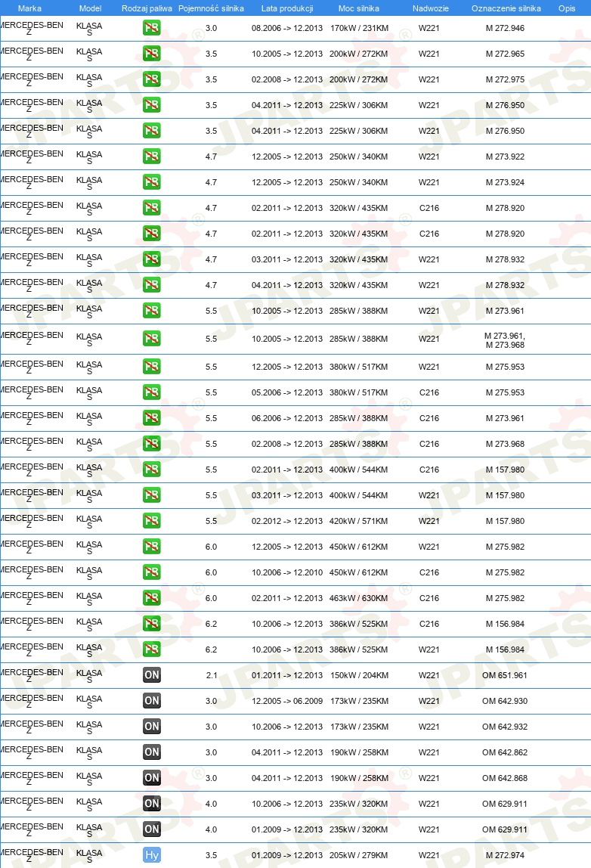The image size is (591, 868).
Task: Click the dates 03.2011 -> 12.2013 in the M 278.932 row
Action: coord(287,259)
